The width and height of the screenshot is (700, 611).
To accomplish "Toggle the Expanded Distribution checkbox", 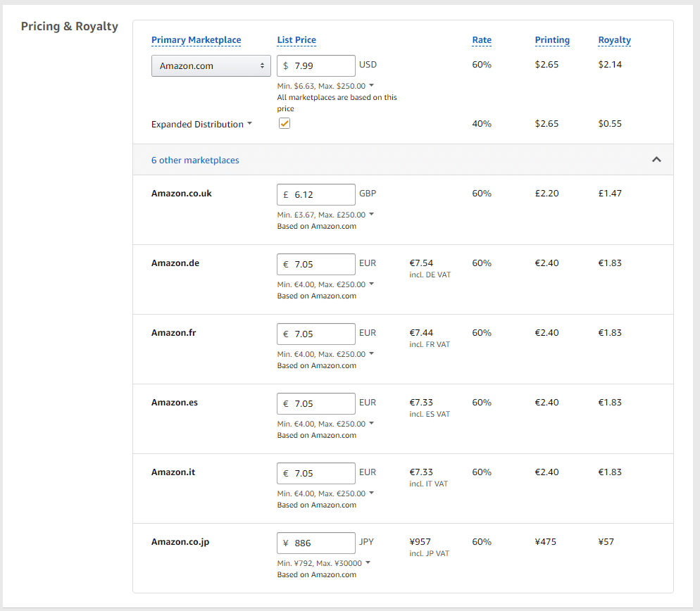I will click(285, 123).
